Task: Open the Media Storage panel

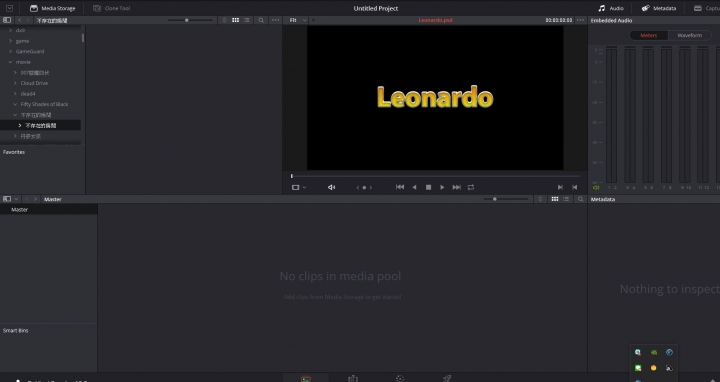Action: pos(52,8)
